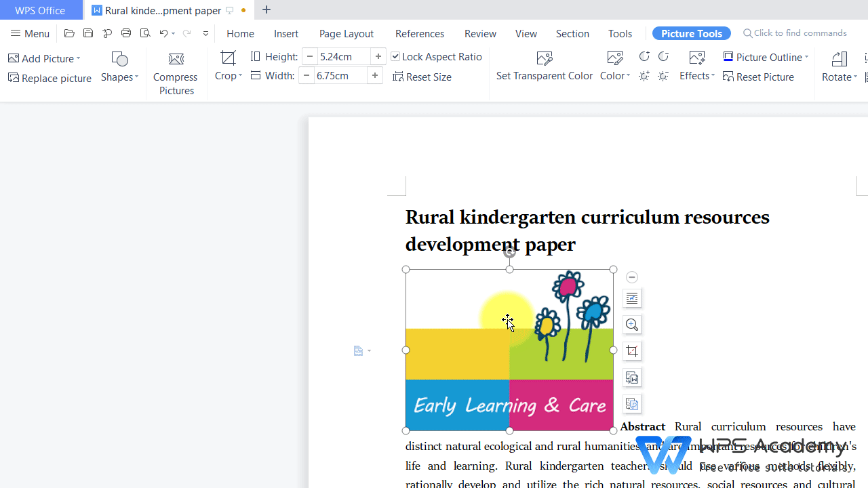Screen dimensions: 868x488
Task: Click the Open file folder icon
Action: tap(69, 33)
